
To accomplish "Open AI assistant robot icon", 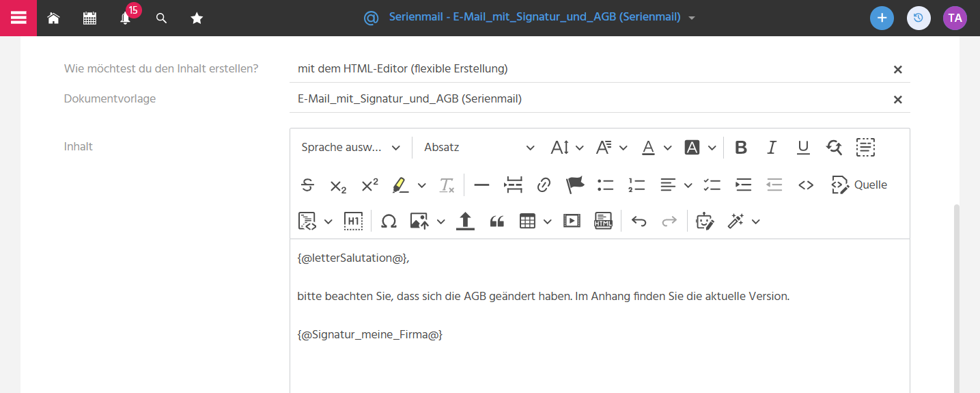I will (x=704, y=221).
